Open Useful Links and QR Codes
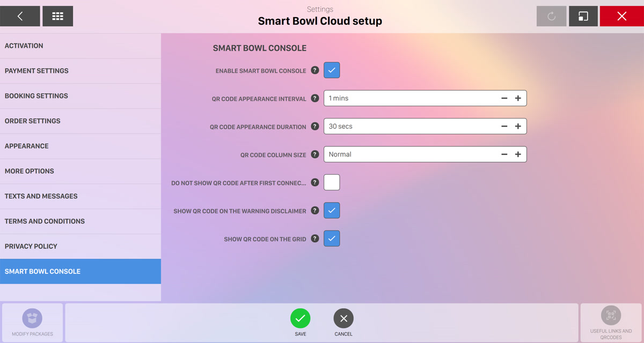 611,316
